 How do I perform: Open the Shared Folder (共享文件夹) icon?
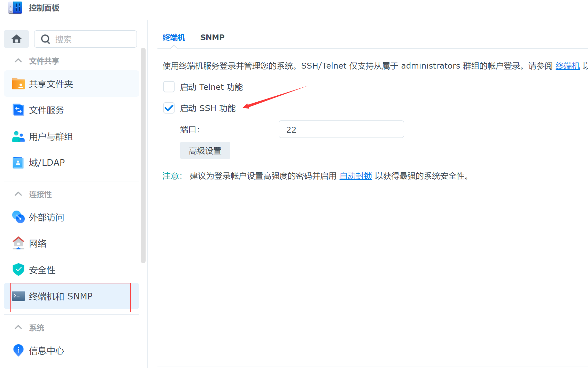click(x=18, y=84)
